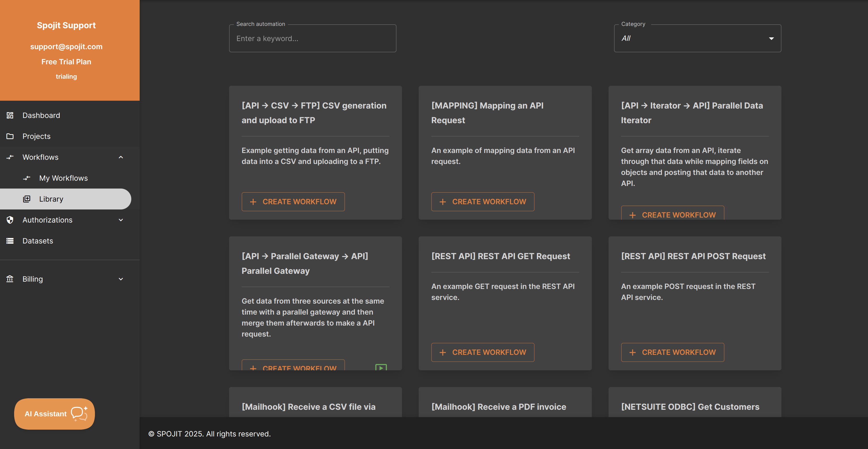868x449 pixels.
Task: Click the SPOJIT 2025 copyright text
Action: [x=209, y=434]
